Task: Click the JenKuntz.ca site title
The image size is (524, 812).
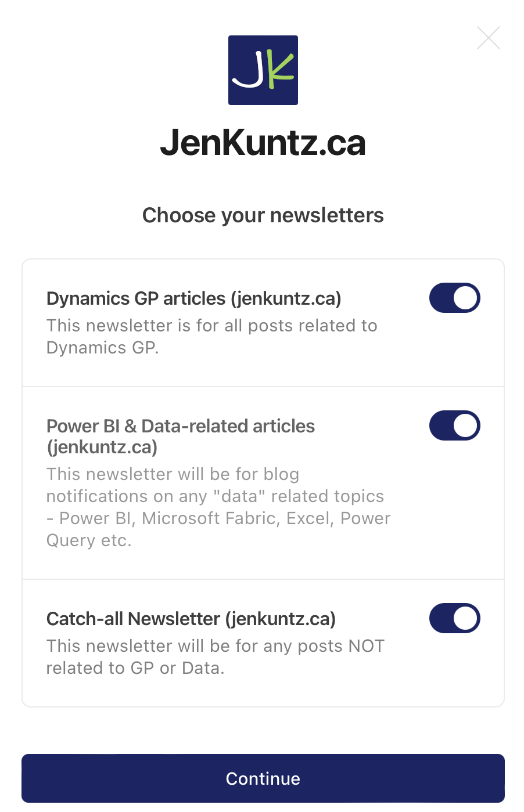Action: 263,143
